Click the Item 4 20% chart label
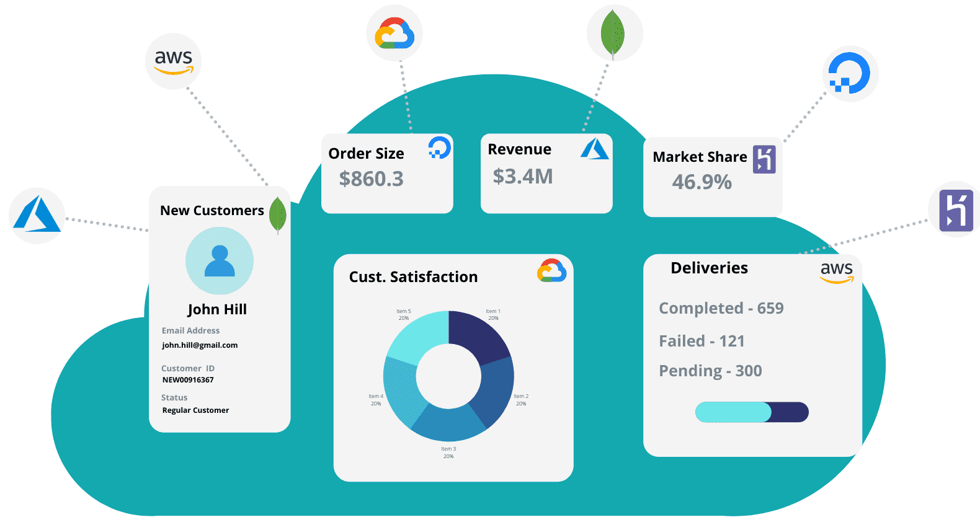Screen dimensions: 980x530 click(x=376, y=400)
